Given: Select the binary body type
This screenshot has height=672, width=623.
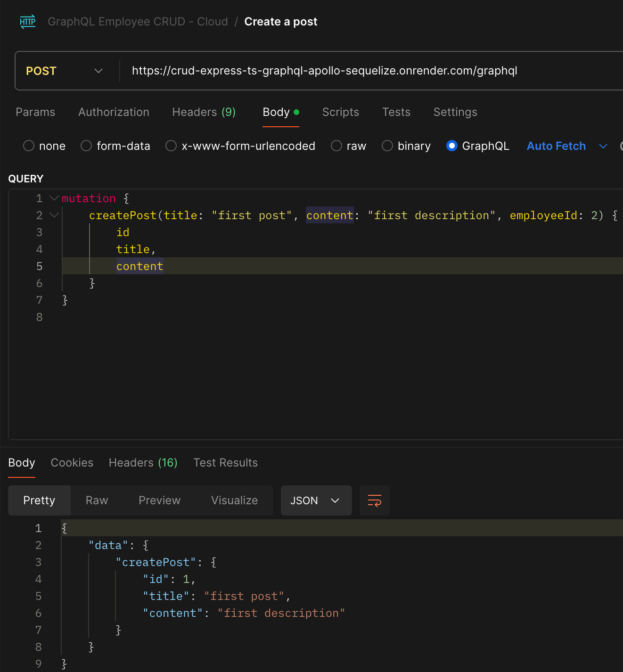Looking at the screenshot, I should tap(406, 146).
